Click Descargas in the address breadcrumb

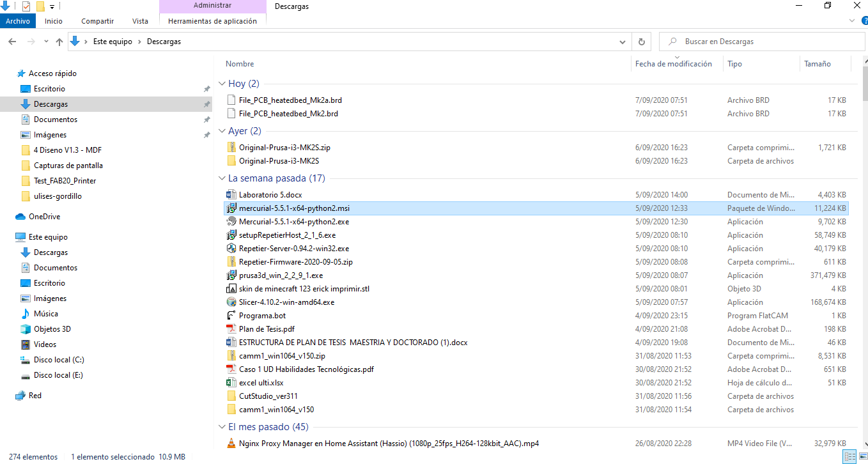[164, 42]
